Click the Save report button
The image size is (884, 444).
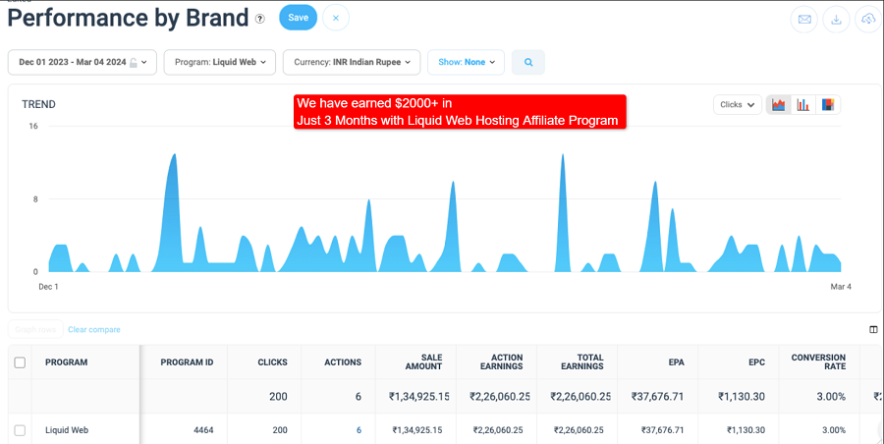pos(298,17)
